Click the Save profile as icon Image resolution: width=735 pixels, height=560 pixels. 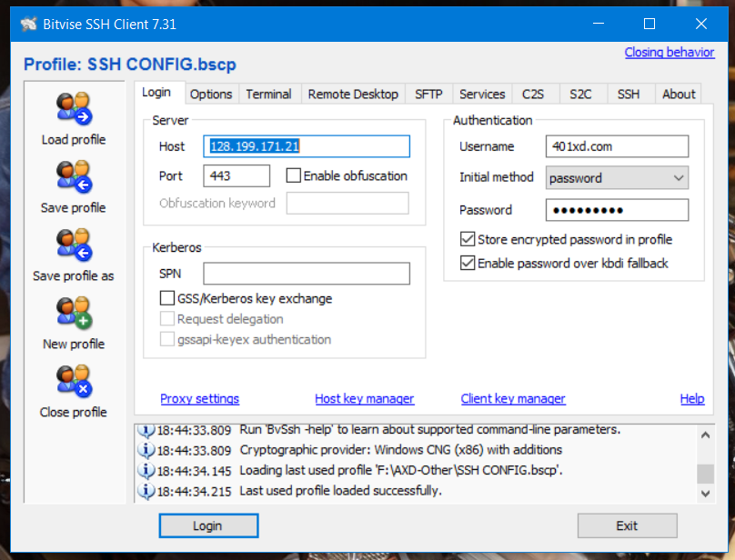click(73, 244)
